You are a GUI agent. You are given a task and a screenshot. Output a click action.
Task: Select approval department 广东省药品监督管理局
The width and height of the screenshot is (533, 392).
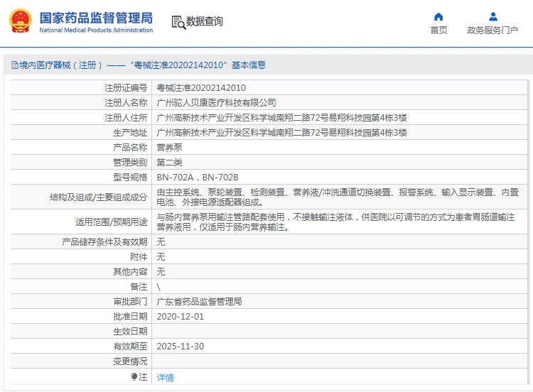pyautogui.click(x=199, y=302)
